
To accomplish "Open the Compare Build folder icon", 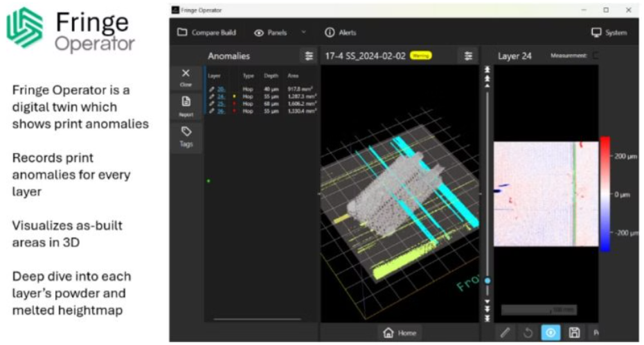I will click(182, 32).
